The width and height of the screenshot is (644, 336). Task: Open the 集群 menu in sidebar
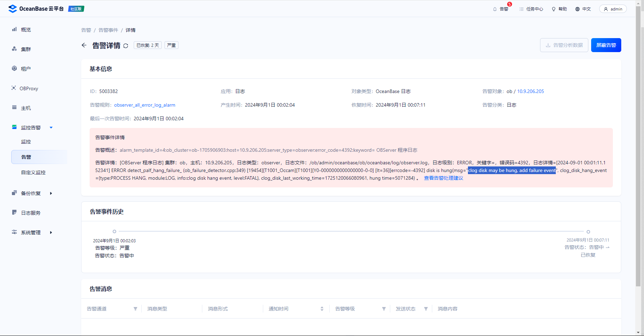(x=26, y=49)
